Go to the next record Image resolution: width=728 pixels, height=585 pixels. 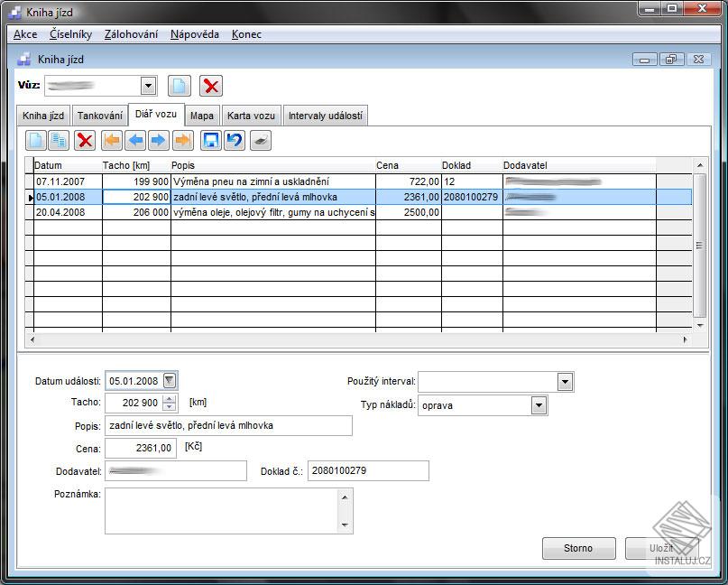pyautogui.click(x=159, y=140)
